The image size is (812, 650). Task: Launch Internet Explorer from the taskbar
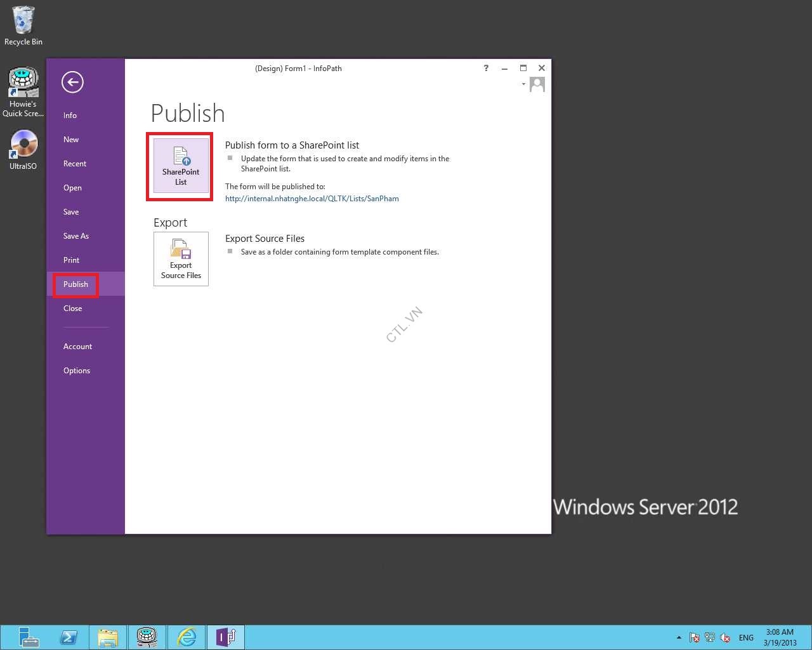tap(187, 637)
